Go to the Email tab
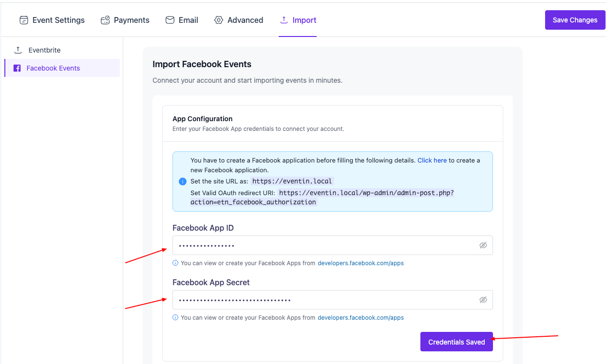Image resolution: width=606 pixels, height=364 pixels. click(188, 20)
